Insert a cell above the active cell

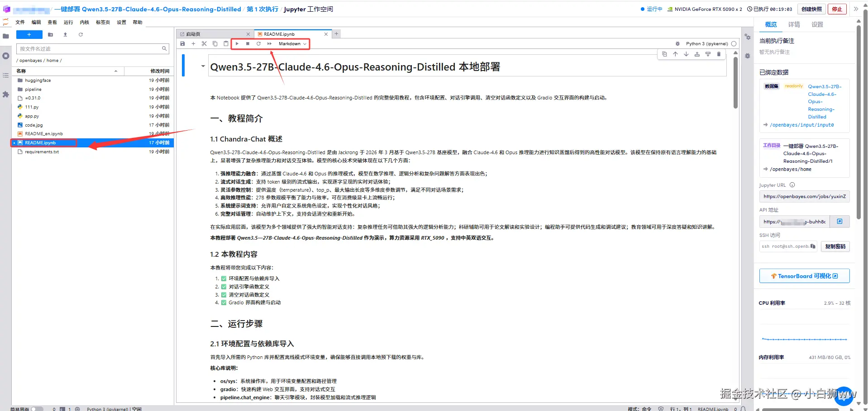(697, 54)
